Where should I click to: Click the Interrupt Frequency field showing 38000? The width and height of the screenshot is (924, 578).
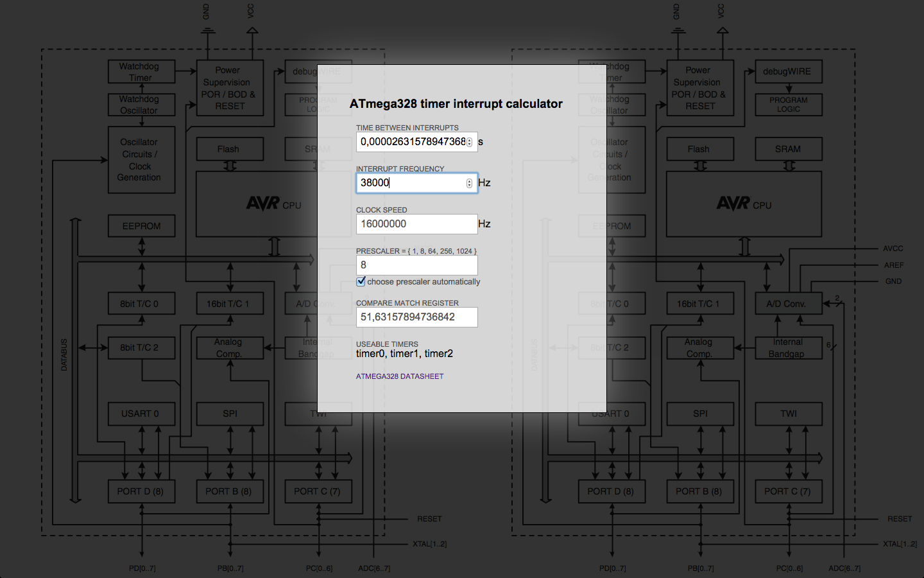coord(416,183)
